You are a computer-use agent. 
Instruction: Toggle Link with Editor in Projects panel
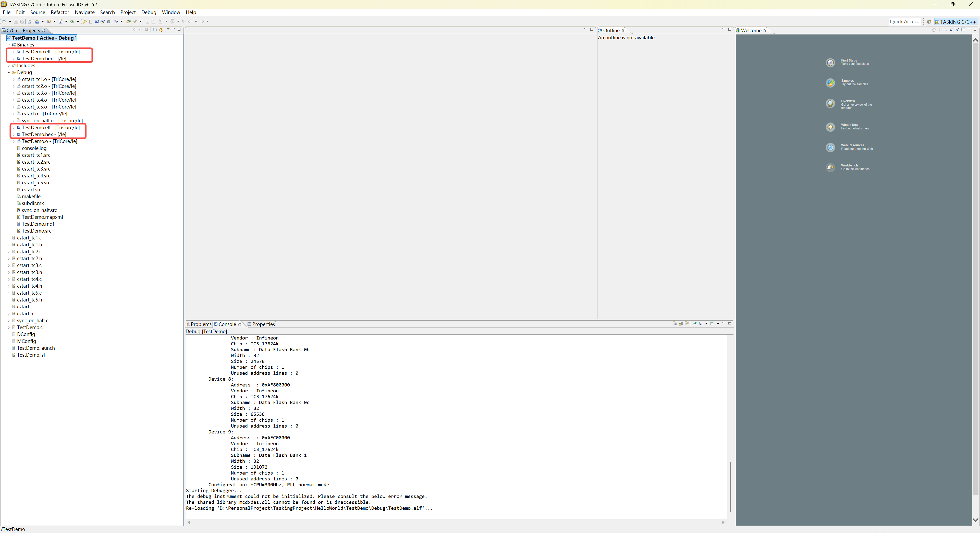click(x=161, y=30)
